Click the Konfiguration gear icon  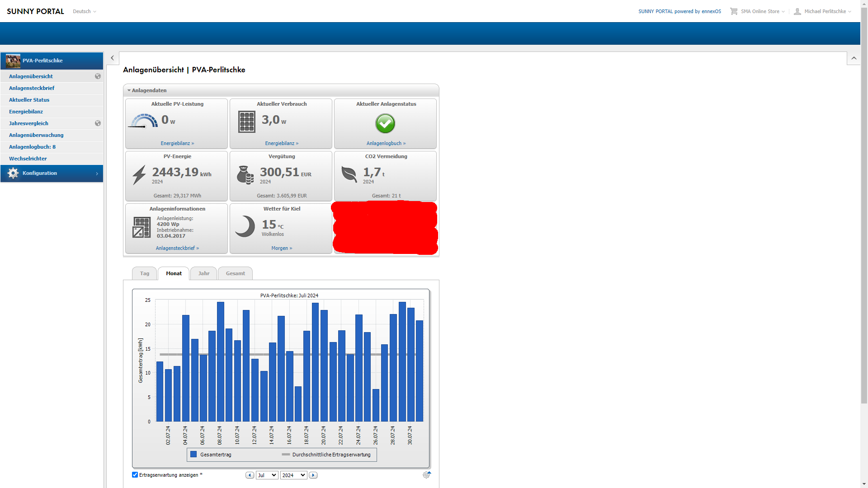[x=13, y=173]
